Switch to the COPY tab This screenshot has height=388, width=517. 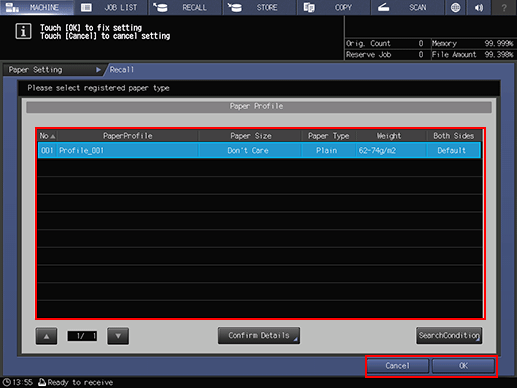point(334,7)
